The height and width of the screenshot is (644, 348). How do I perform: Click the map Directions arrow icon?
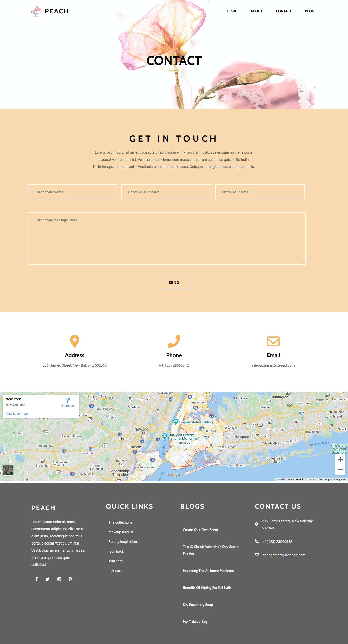pos(68,400)
